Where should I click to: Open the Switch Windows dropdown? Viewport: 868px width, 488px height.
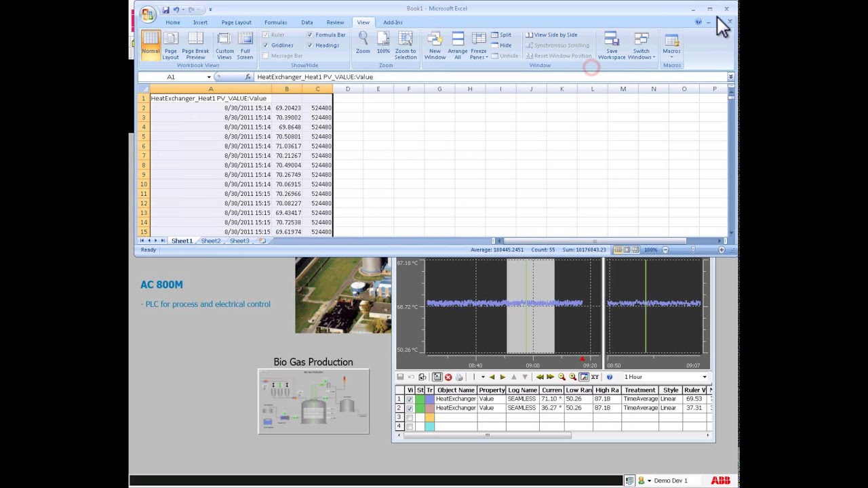point(642,46)
